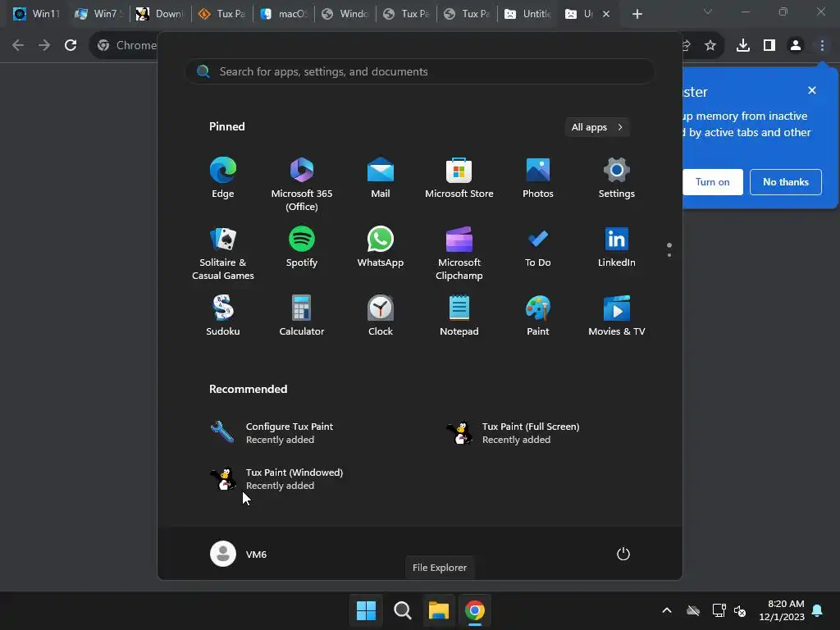Open the VM6 user account menu
Image resolution: width=840 pixels, height=630 pixels.
click(x=239, y=554)
